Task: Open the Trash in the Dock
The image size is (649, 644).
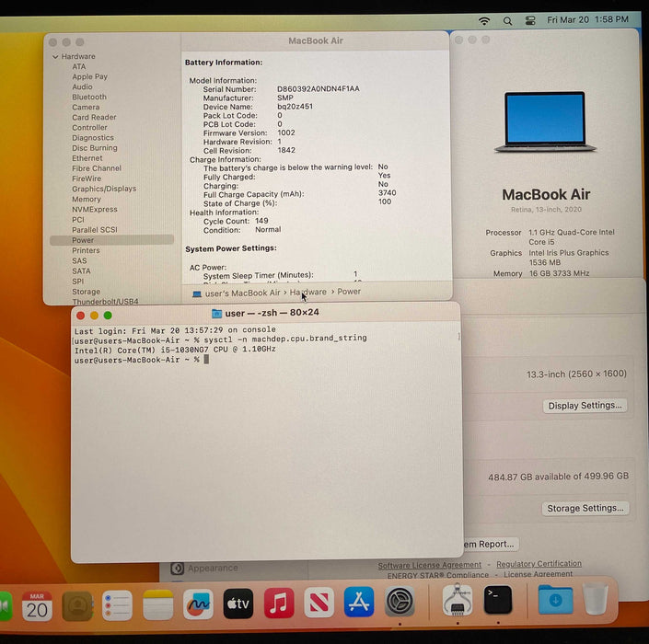Action: point(596,599)
